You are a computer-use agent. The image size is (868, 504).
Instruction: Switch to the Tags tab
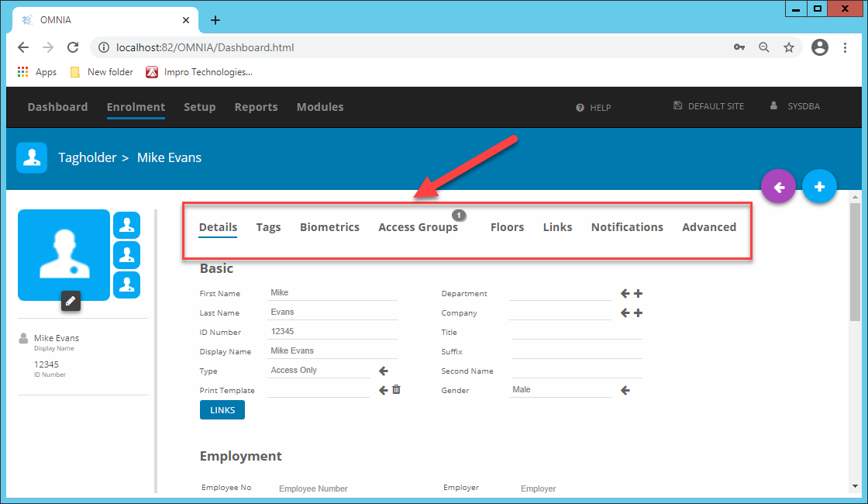coord(268,227)
